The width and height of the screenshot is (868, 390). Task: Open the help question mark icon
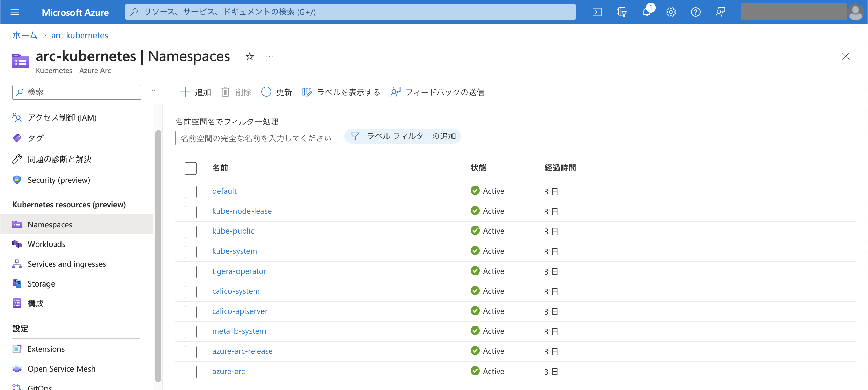(695, 12)
